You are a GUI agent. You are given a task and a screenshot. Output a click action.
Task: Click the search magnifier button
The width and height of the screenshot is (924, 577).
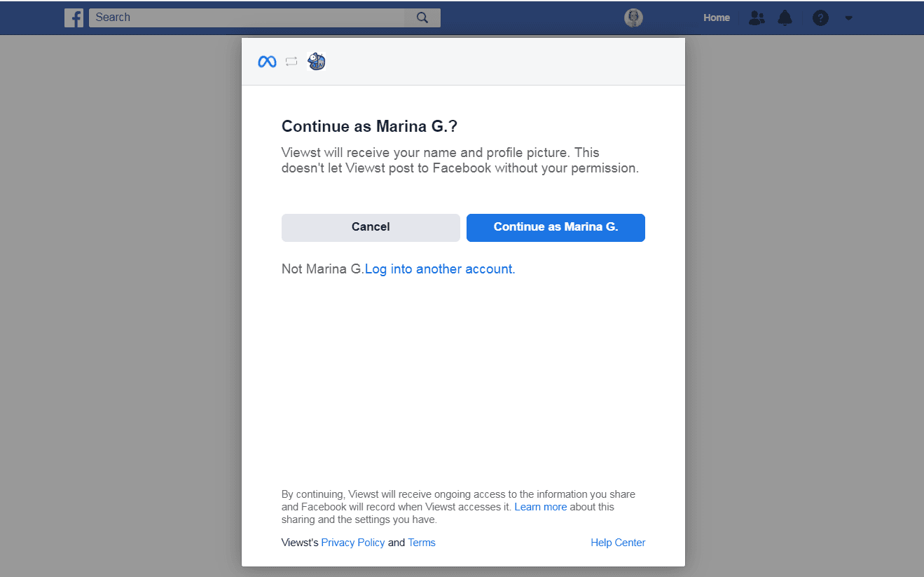pos(422,18)
